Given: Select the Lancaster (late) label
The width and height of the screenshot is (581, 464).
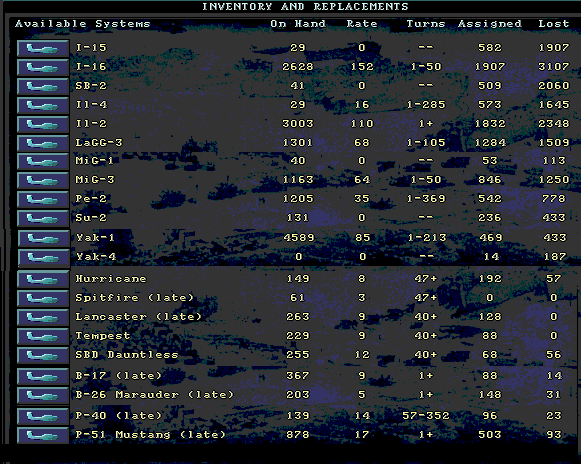Looking at the screenshot, I should 139,317.
